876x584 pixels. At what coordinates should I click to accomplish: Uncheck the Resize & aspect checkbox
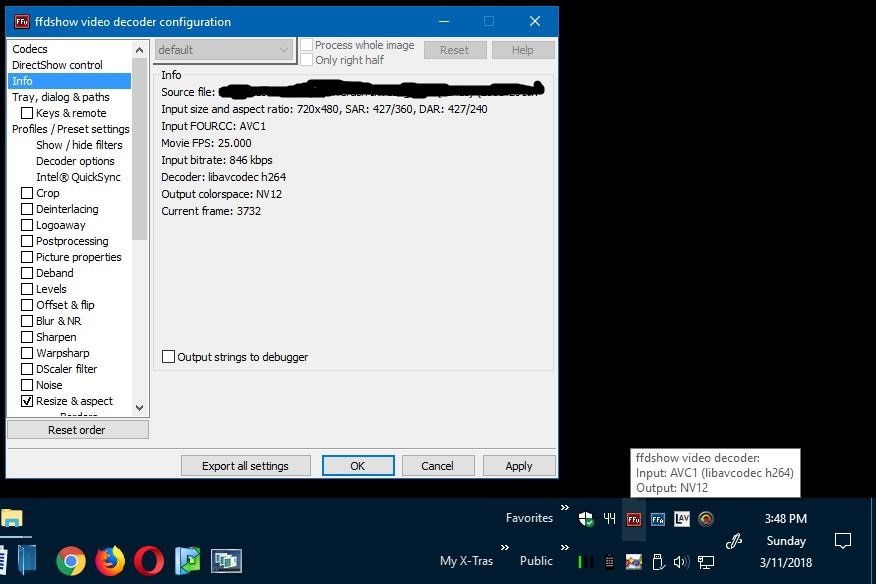click(27, 401)
